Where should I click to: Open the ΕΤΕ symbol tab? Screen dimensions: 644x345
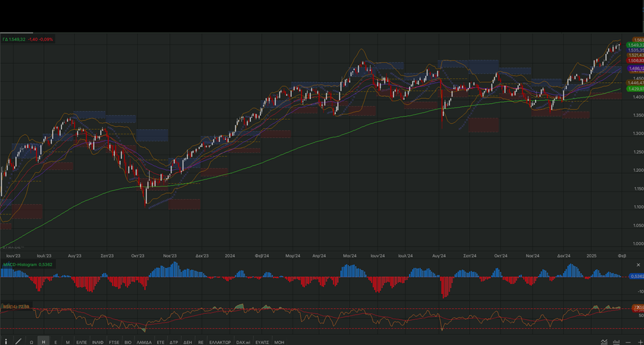pyautogui.click(x=161, y=342)
